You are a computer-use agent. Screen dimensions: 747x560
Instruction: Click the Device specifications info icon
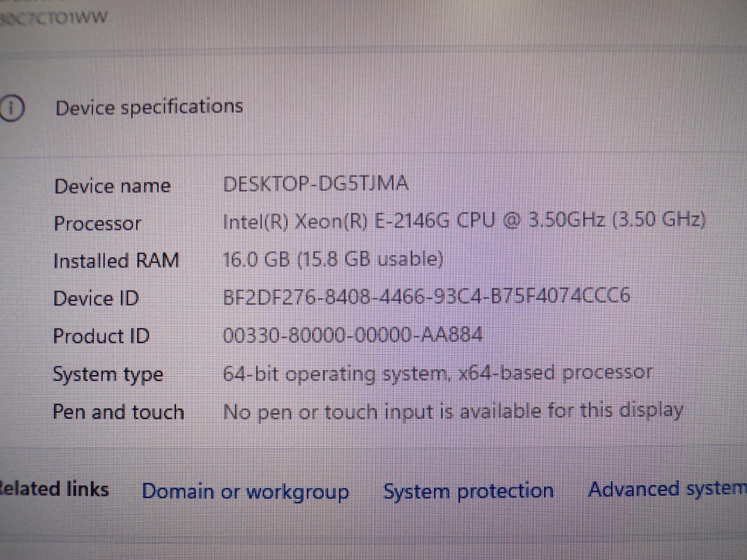pos(12,108)
